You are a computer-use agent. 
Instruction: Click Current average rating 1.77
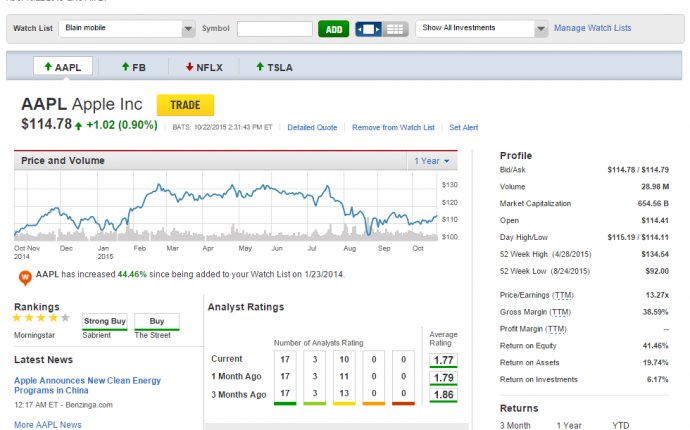(444, 360)
